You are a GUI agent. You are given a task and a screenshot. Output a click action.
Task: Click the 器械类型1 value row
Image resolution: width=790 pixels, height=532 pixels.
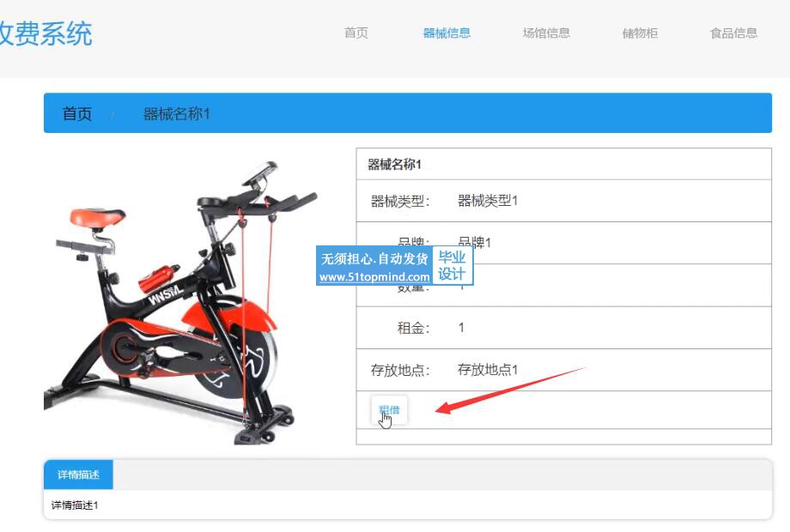click(564, 201)
